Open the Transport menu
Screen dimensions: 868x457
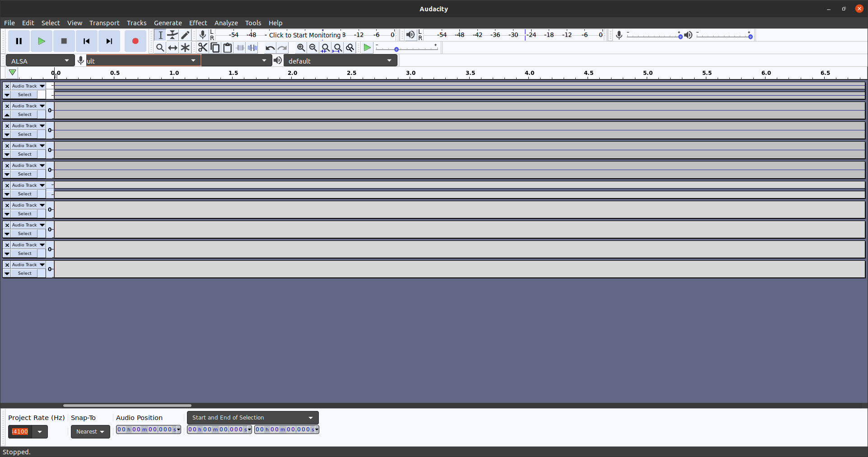(104, 23)
